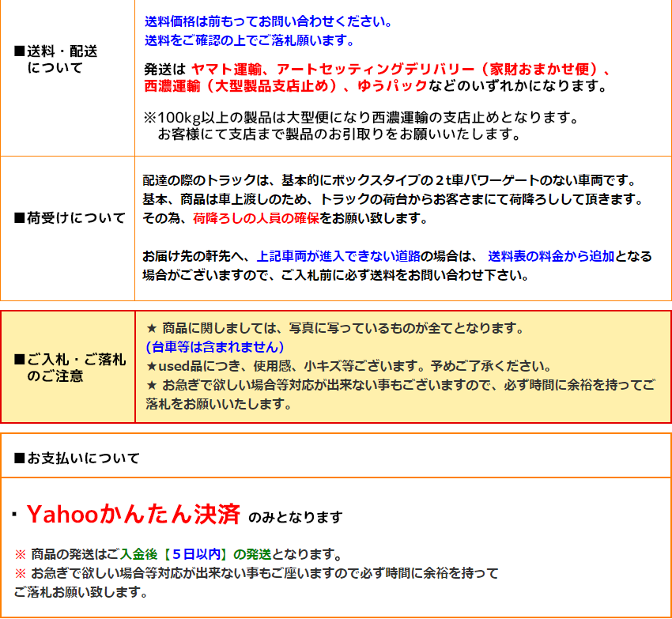Click the ご入札・ご落札のご注意 heading
Screen dimensions: 672x619
70,368
